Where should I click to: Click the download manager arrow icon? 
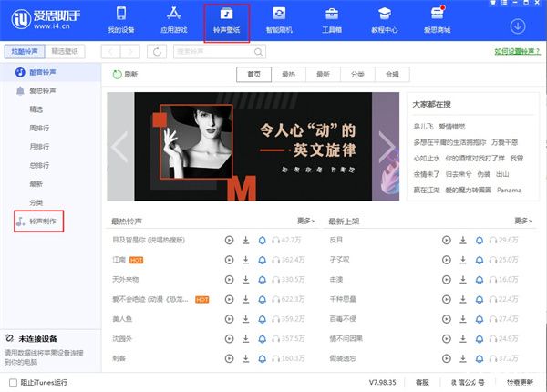click(x=518, y=26)
